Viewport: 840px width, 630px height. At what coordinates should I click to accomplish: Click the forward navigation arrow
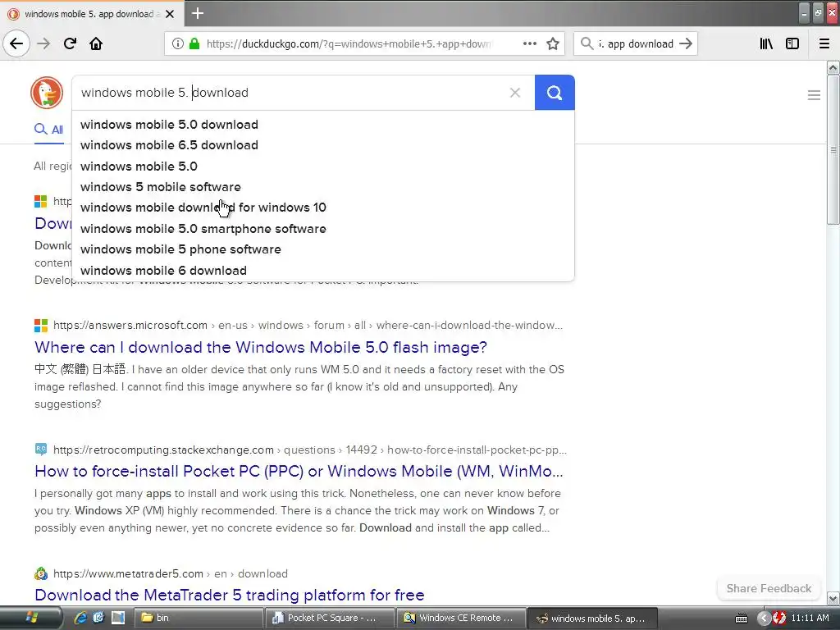tap(43, 43)
